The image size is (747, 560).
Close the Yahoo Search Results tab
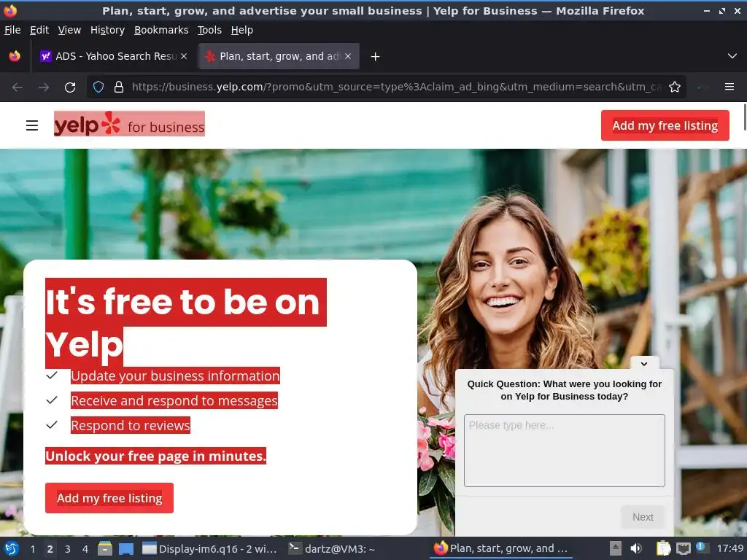tap(184, 56)
